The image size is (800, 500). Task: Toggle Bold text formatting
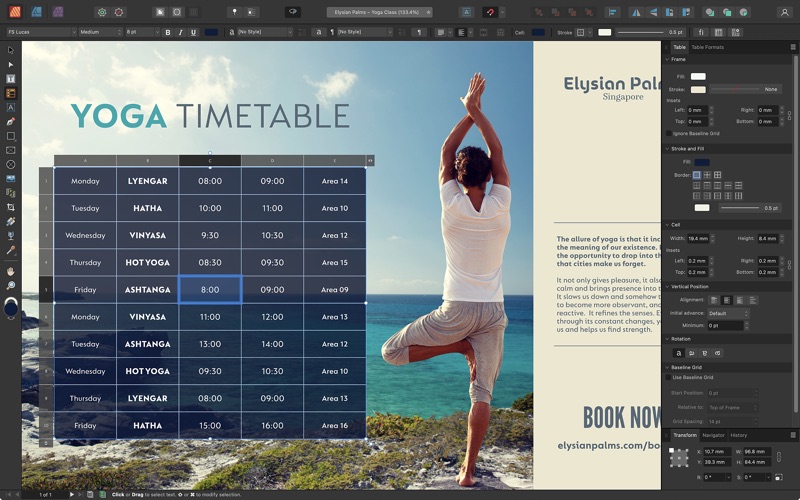click(168, 32)
